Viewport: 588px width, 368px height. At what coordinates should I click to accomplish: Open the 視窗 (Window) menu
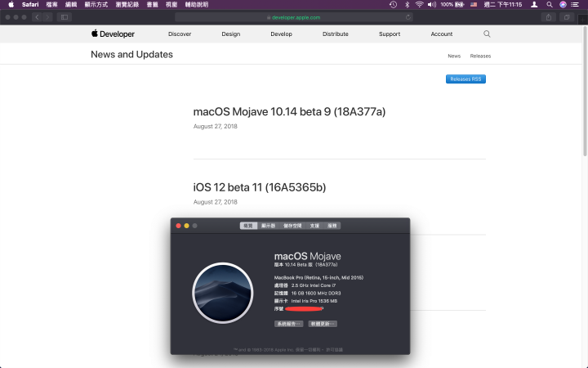pos(171,5)
